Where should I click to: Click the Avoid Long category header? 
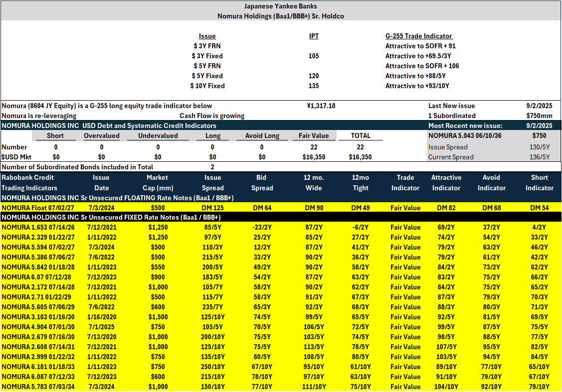(262, 135)
